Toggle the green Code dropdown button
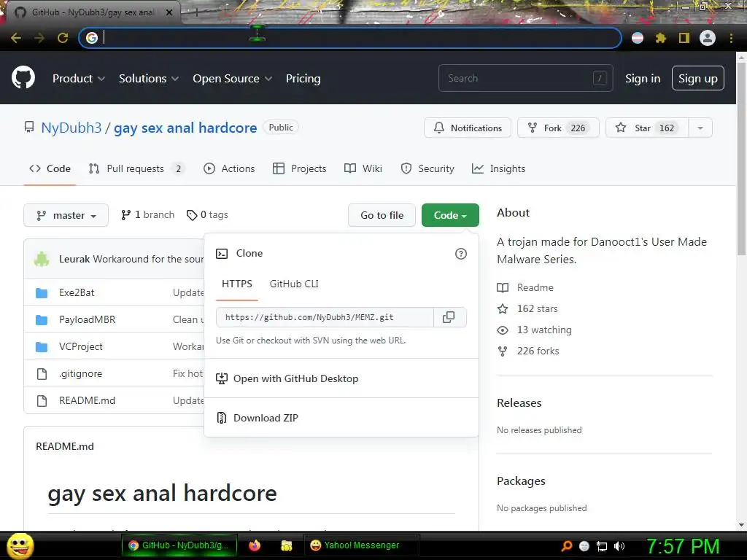 (450, 215)
